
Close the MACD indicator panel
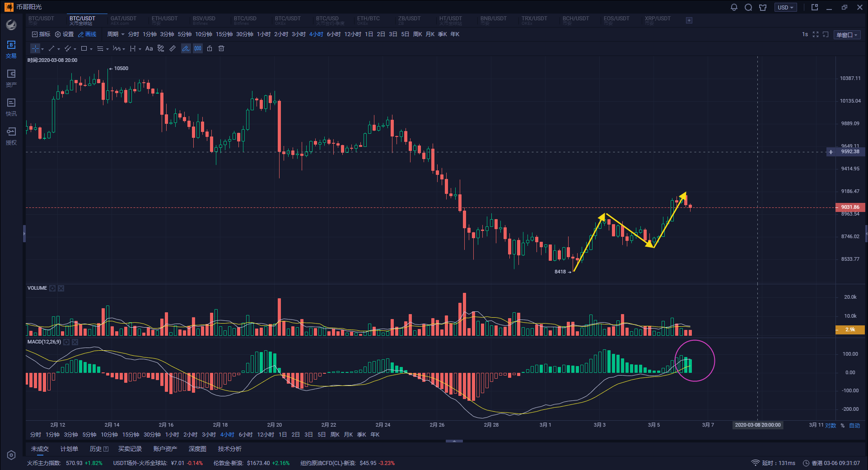pyautogui.click(x=75, y=342)
